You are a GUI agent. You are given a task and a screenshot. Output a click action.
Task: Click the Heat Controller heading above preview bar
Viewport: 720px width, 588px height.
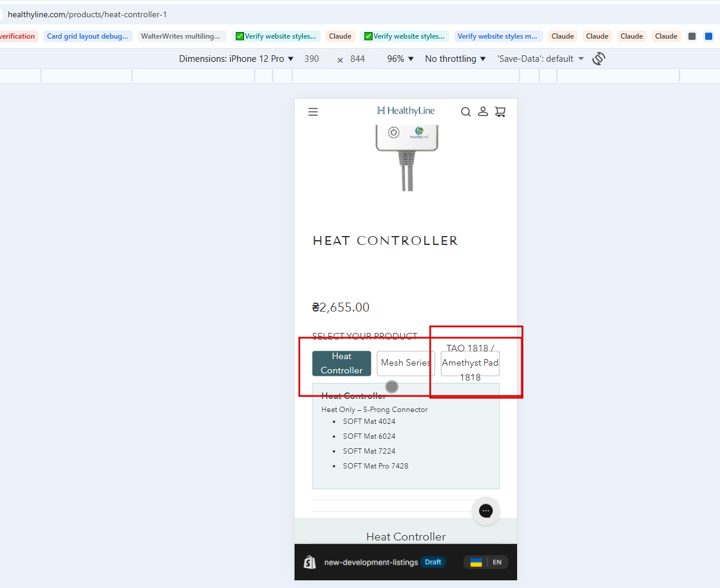click(406, 536)
